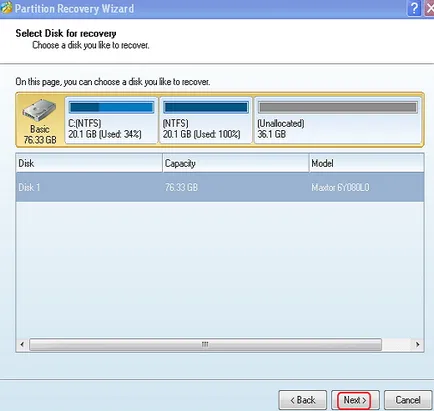Click the gray unallocated space bar
The width and height of the screenshot is (434, 411).
coord(338,107)
